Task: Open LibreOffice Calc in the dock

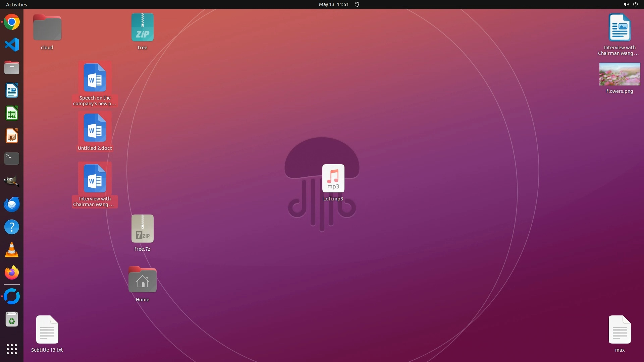Action: point(12,113)
